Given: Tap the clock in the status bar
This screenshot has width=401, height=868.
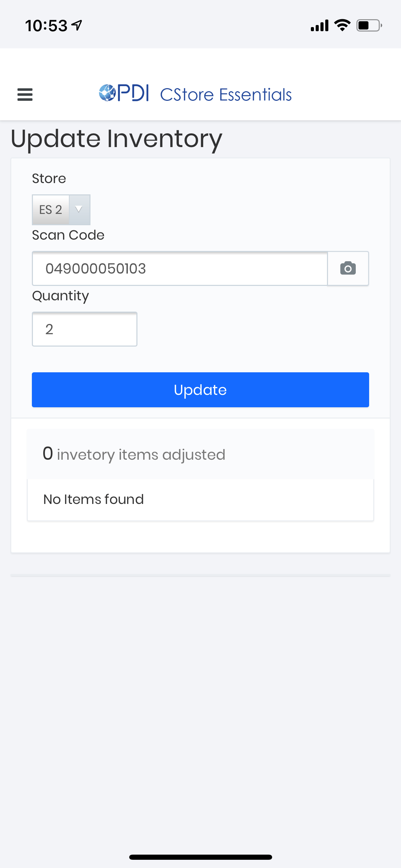Looking at the screenshot, I should point(46,25).
